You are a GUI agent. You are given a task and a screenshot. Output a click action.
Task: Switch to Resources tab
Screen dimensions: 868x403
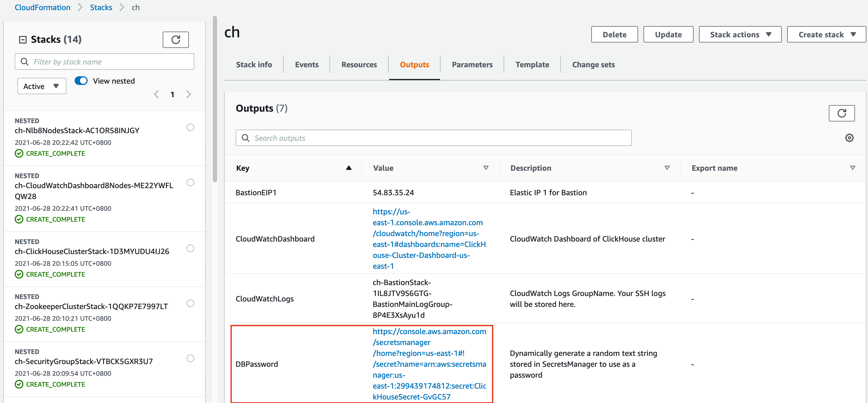[x=359, y=65]
